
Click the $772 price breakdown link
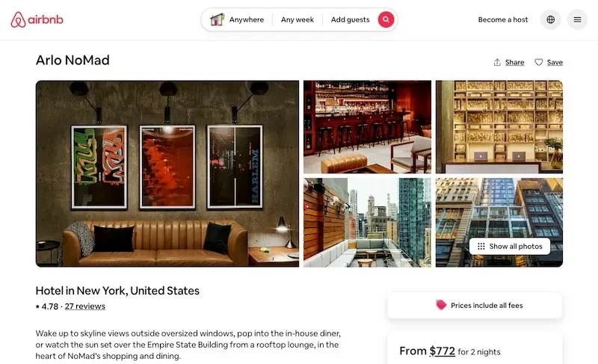[x=442, y=351]
